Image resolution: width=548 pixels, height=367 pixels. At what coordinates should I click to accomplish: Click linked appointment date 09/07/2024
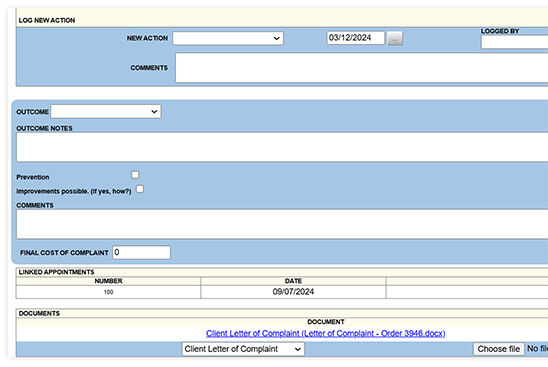(x=293, y=292)
